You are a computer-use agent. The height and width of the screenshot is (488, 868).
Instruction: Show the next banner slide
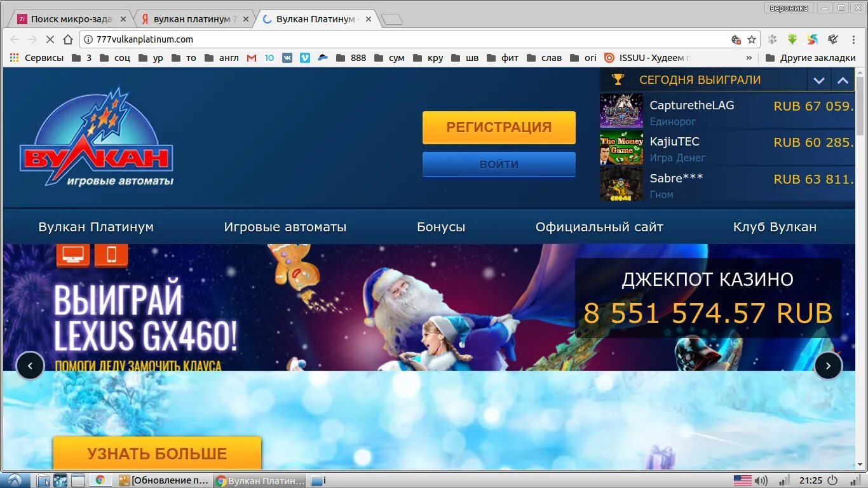(x=828, y=365)
